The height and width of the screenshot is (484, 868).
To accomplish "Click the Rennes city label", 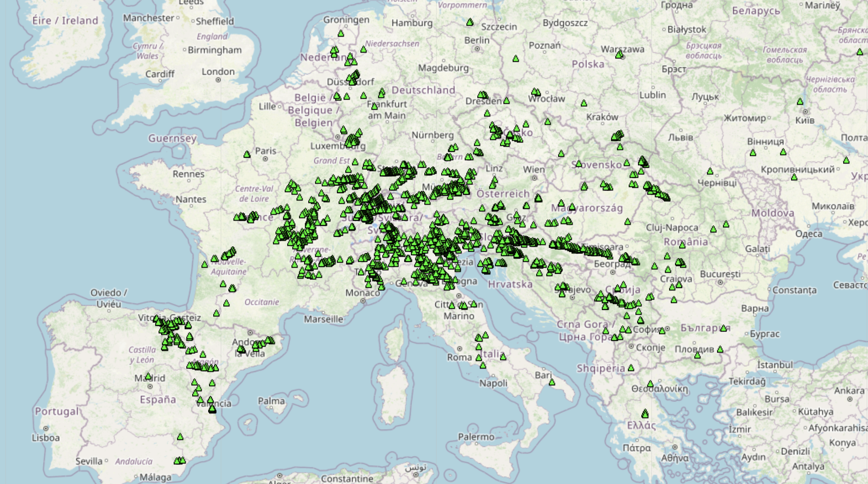I will tap(188, 174).
